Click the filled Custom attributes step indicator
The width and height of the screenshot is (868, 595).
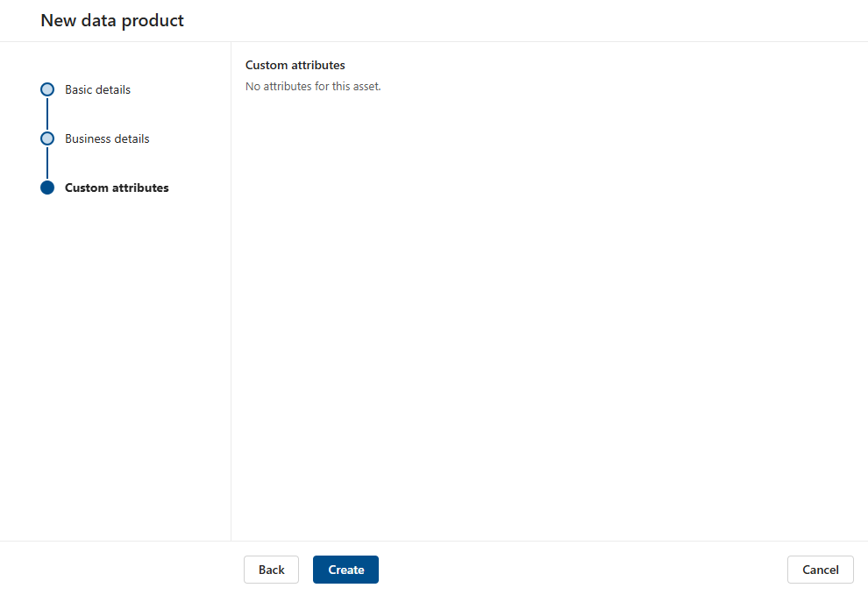[46, 188]
